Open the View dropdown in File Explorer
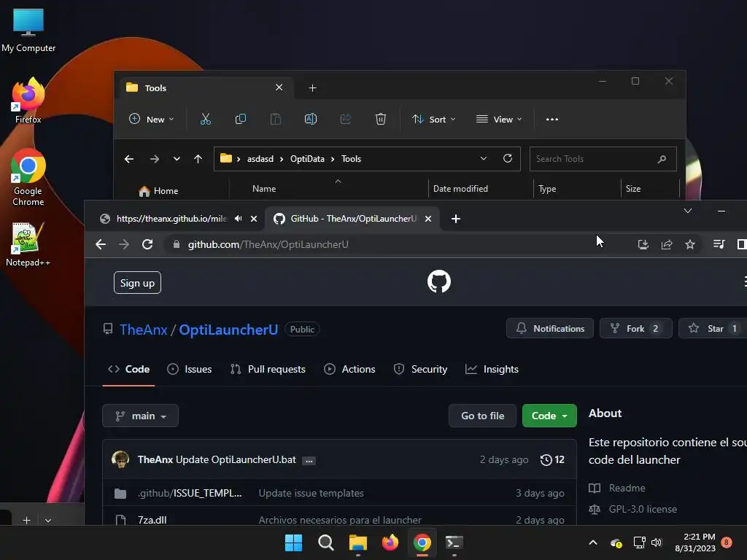747x560 pixels. pyautogui.click(x=499, y=119)
